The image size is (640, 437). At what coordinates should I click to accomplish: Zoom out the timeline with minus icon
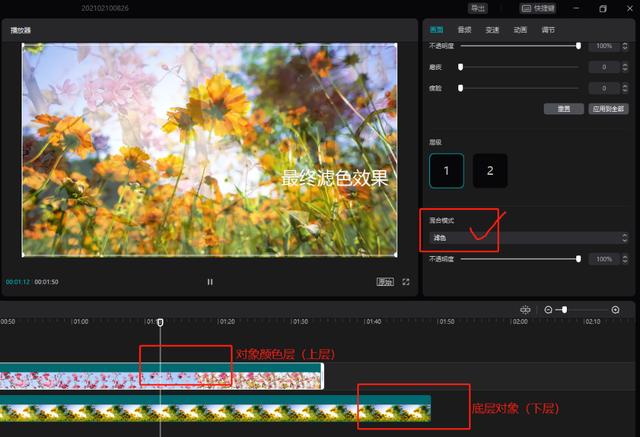548,310
